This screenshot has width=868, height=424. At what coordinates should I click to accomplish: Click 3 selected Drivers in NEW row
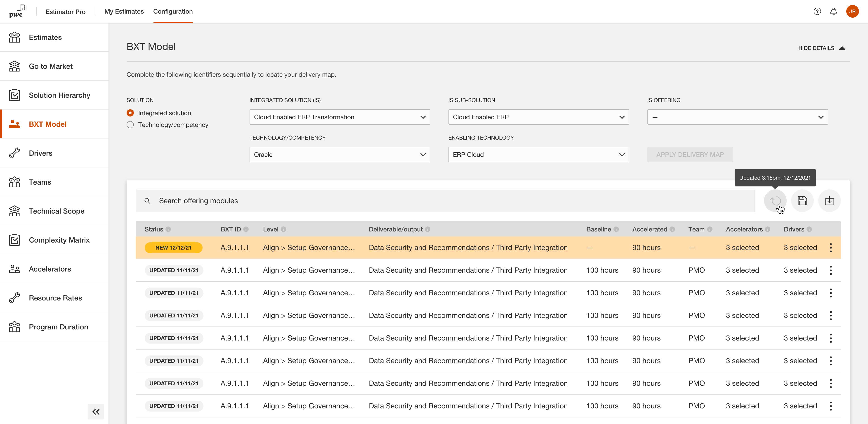[800, 248]
